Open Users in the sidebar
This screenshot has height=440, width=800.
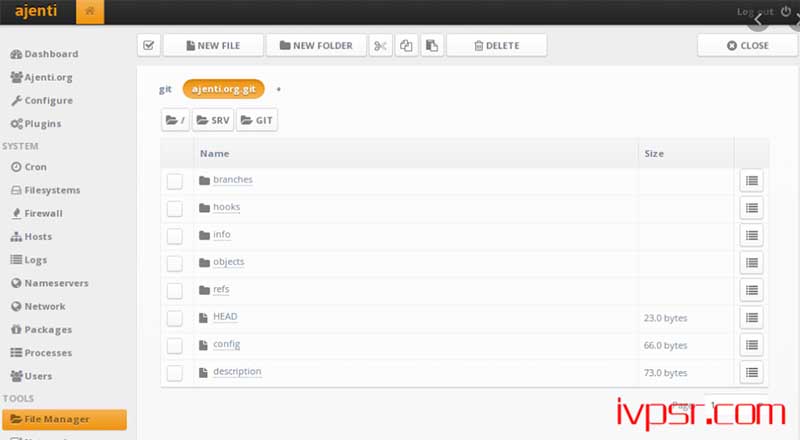tap(32, 376)
